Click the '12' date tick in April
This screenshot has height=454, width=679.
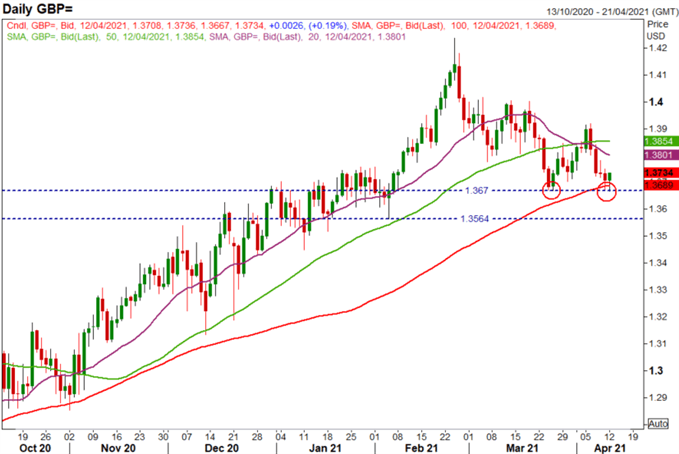coord(609,437)
